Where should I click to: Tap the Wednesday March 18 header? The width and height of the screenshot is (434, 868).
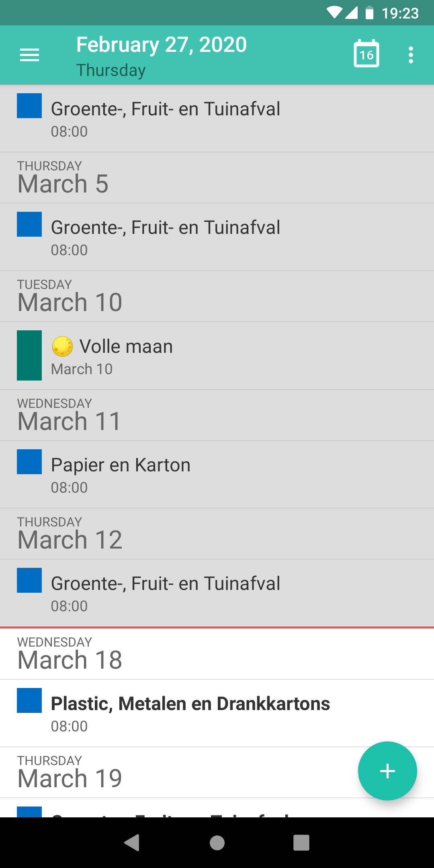pyautogui.click(x=70, y=654)
